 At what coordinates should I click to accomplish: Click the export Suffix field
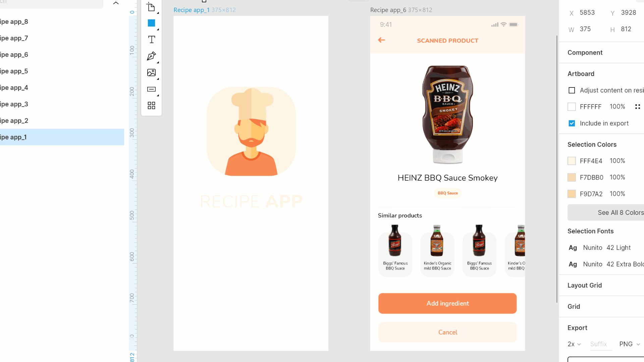click(601, 344)
